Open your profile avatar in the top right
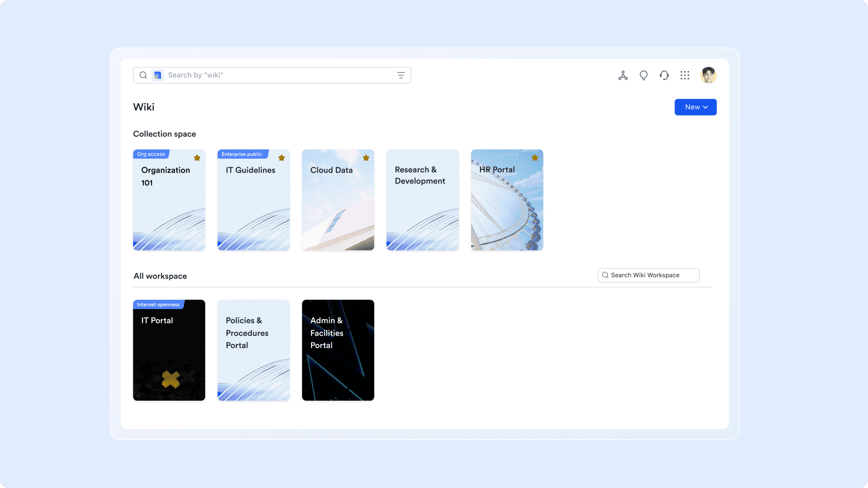 click(708, 75)
